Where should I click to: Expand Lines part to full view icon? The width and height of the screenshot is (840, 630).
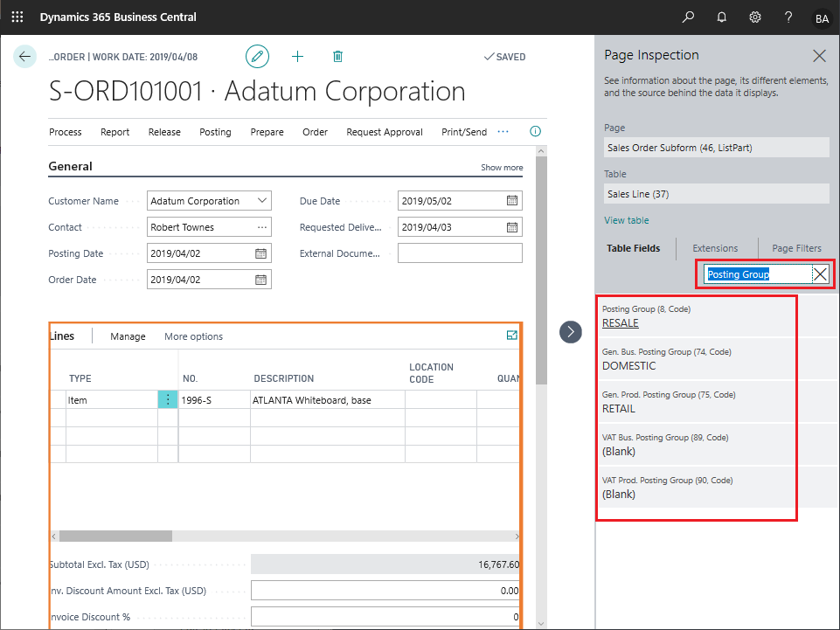512,335
